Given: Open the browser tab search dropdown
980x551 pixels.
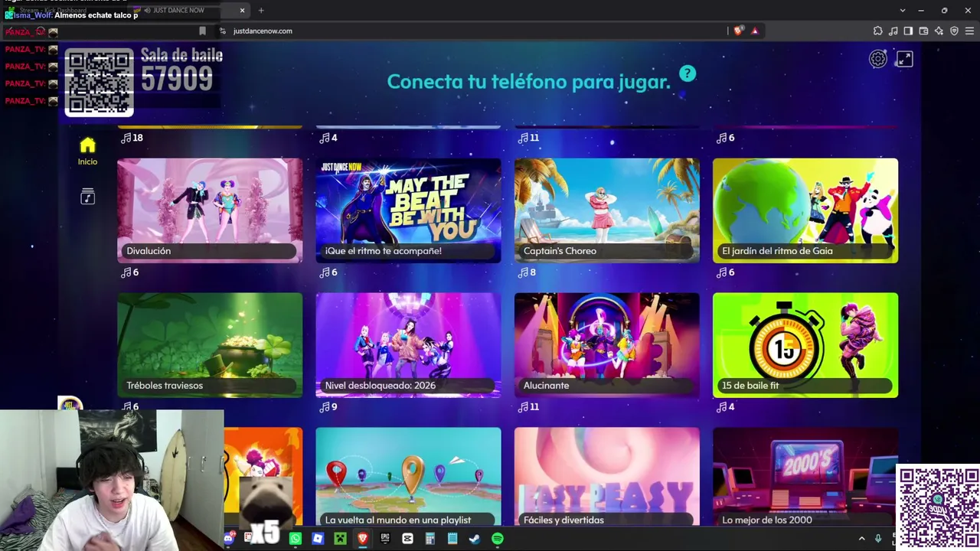Looking at the screenshot, I should 902,10.
